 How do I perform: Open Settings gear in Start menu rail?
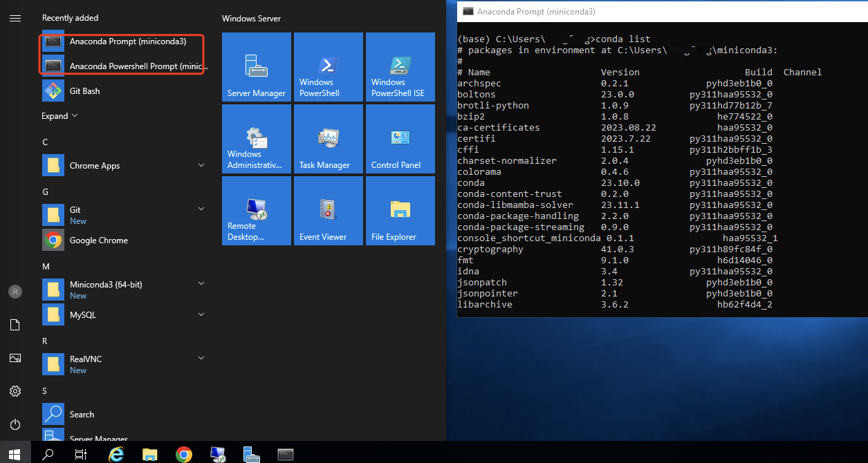15,391
